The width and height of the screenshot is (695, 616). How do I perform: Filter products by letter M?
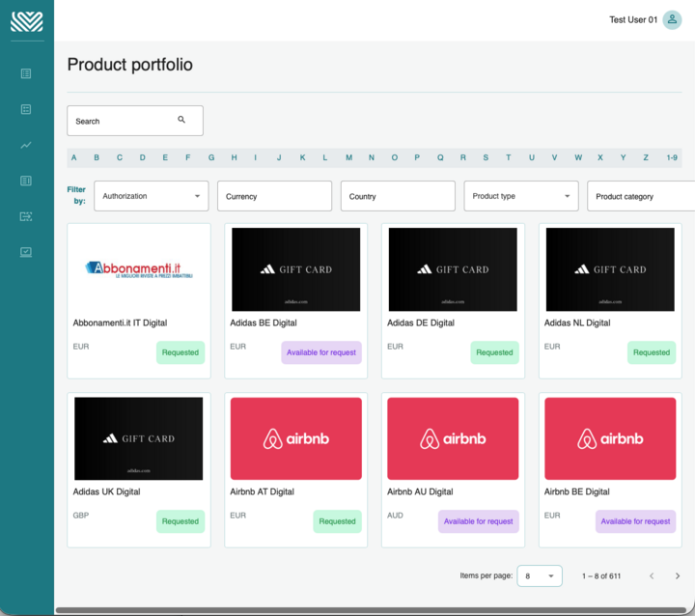349,157
